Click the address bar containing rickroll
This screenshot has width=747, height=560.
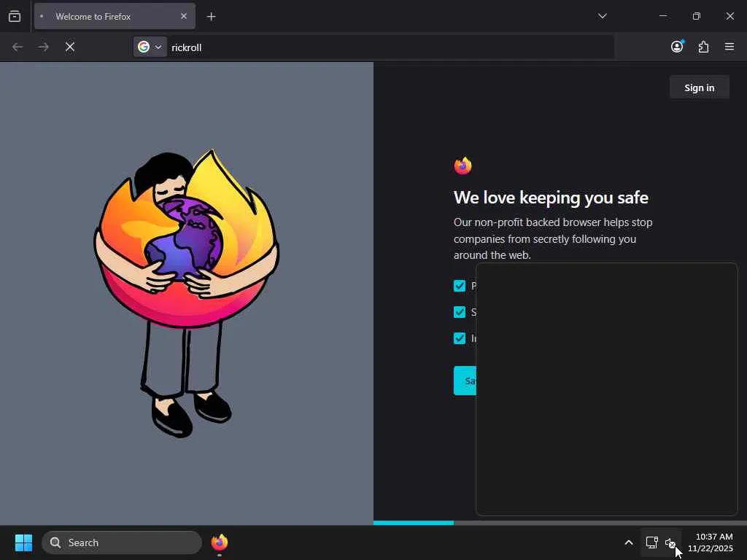pyautogui.click(x=373, y=47)
